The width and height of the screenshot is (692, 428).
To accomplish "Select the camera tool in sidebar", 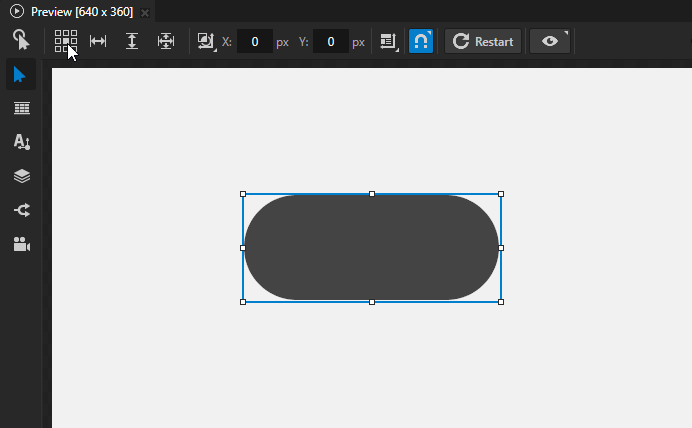I will pyautogui.click(x=21, y=244).
